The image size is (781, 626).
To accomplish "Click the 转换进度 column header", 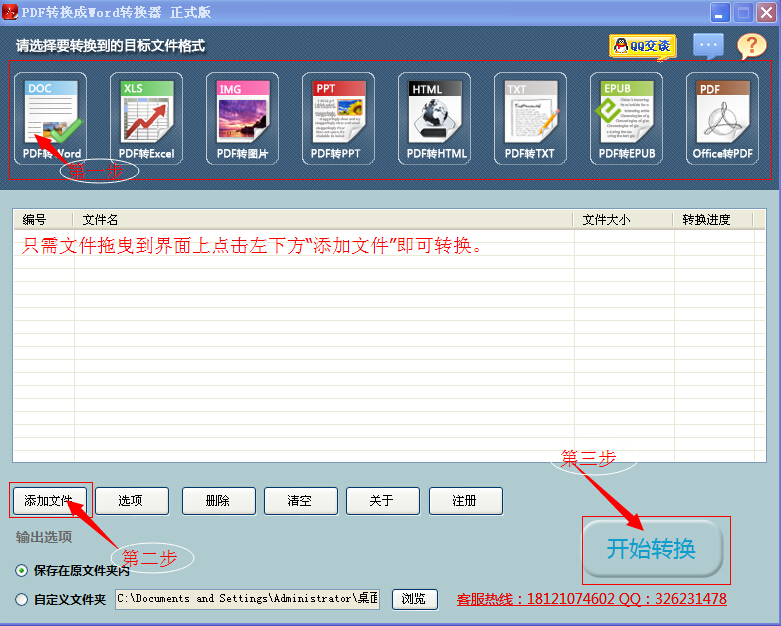I will pyautogui.click(x=713, y=220).
